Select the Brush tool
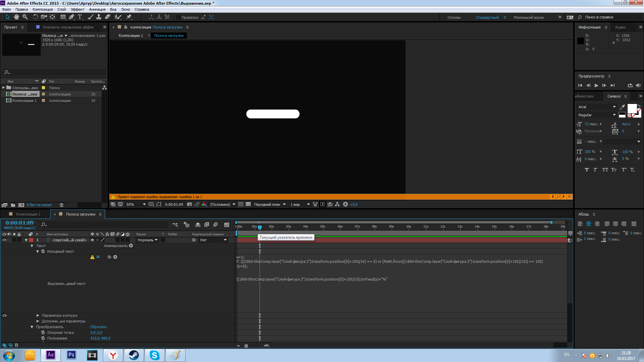This screenshot has width=644, height=362. (91, 17)
